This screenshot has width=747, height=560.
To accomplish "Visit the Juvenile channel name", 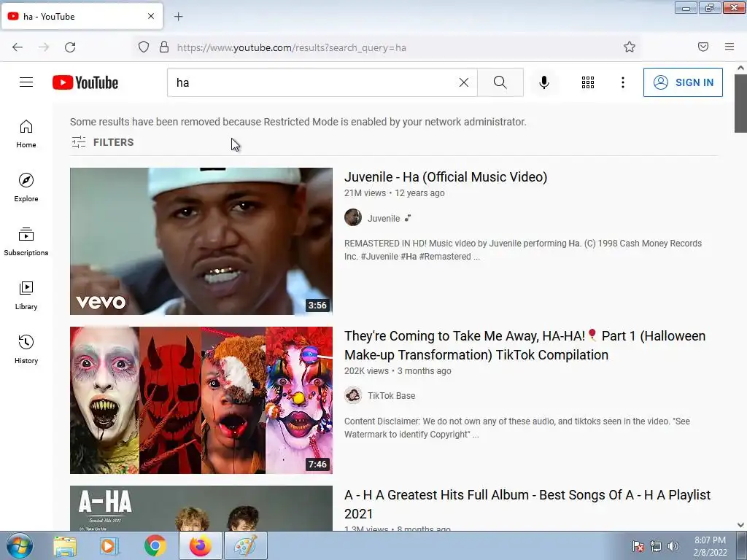I will click(x=384, y=219).
